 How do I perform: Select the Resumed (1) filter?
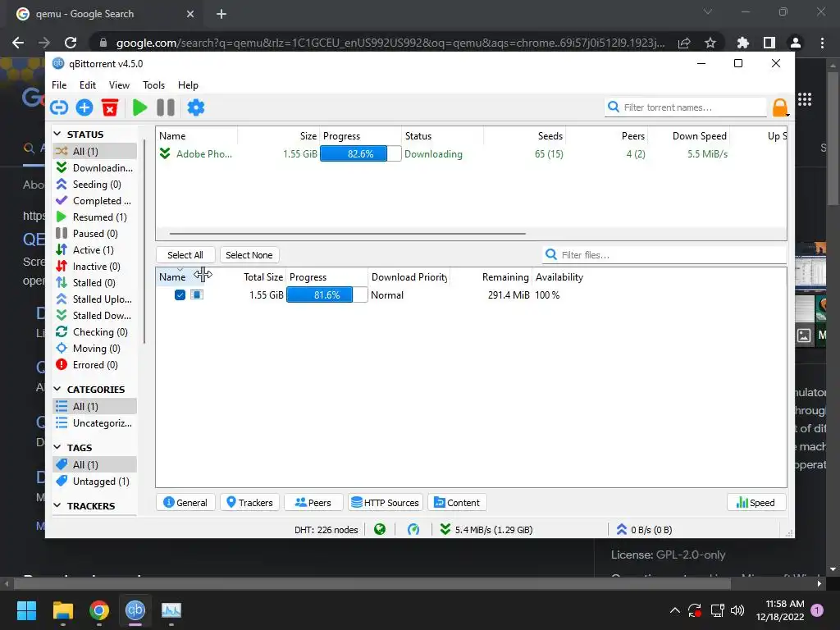[x=95, y=217]
